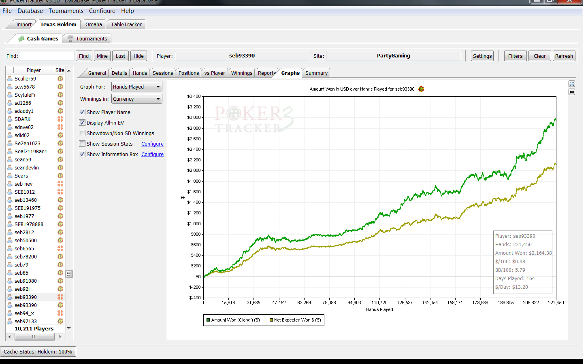Select player seb93390 highlighted row
Image resolution: width=588 pixels, height=364 pixels.
pyautogui.click(x=34, y=297)
